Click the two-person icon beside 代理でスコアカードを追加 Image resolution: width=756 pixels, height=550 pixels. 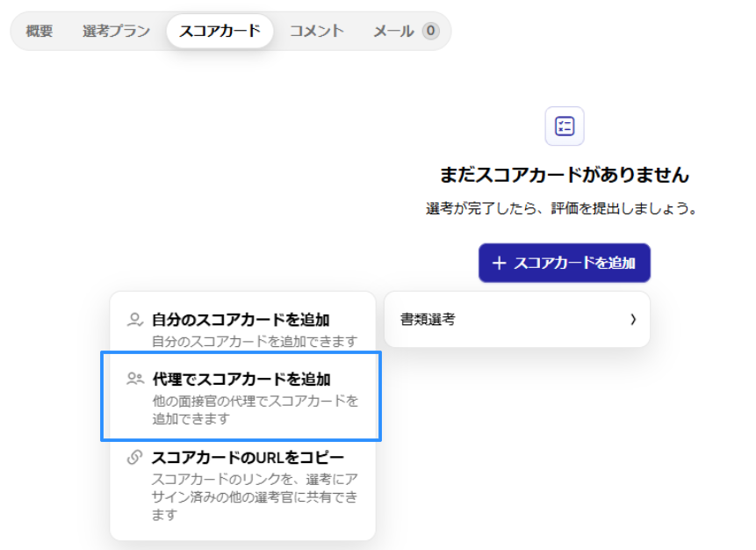click(134, 380)
